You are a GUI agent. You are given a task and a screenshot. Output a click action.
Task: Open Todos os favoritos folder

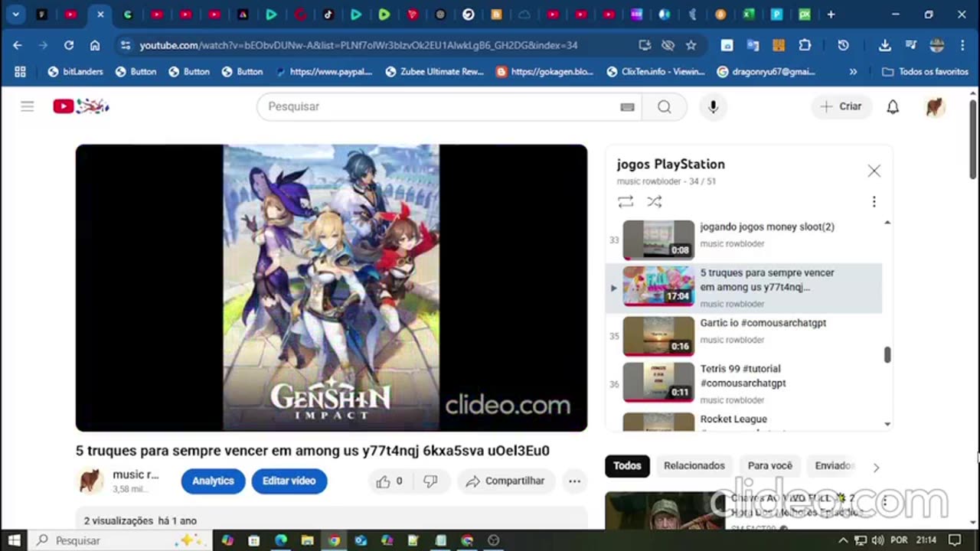pyautogui.click(x=926, y=71)
